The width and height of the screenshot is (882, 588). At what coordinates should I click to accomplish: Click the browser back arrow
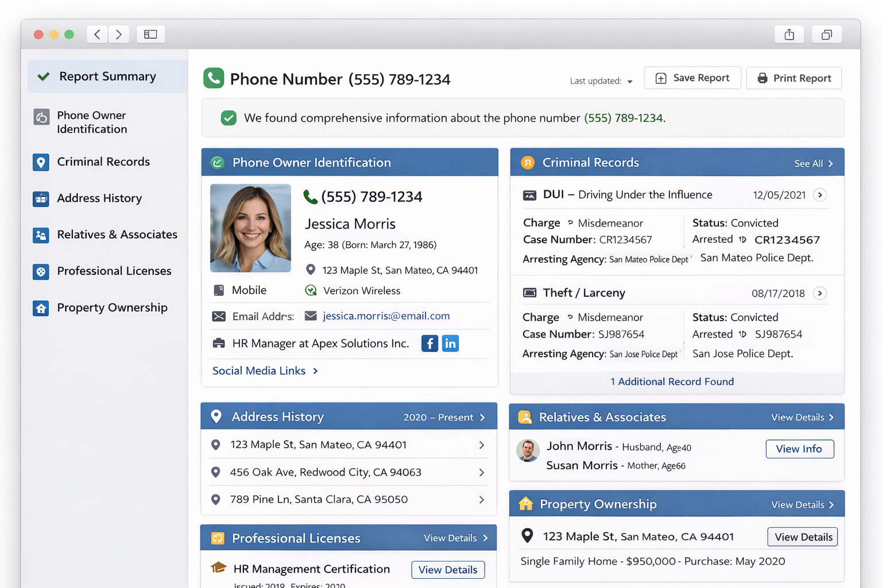pyautogui.click(x=98, y=34)
